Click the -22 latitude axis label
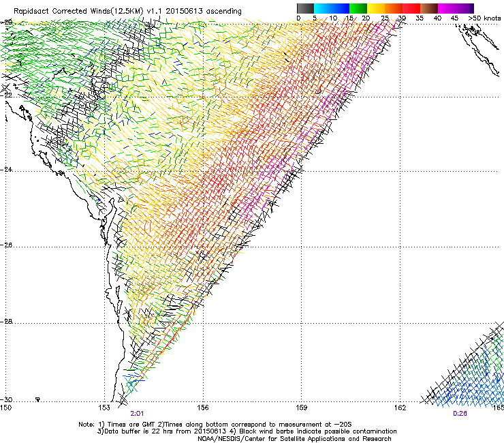This screenshot has width=504, height=443. pyautogui.click(x=6, y=95)
